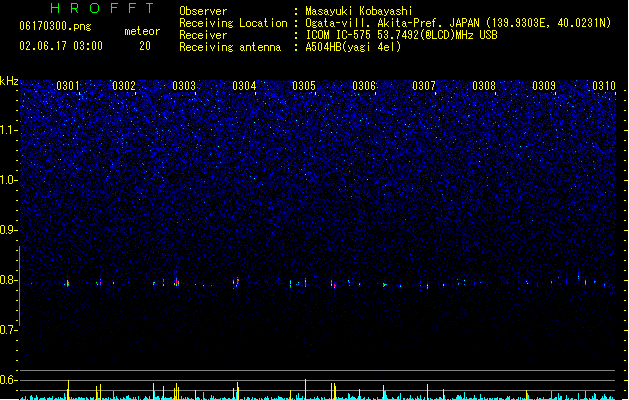Click the meteor count 20
The width and height of the screenshot is (629, 400).
pyautogui.click(x=145, y=46)
